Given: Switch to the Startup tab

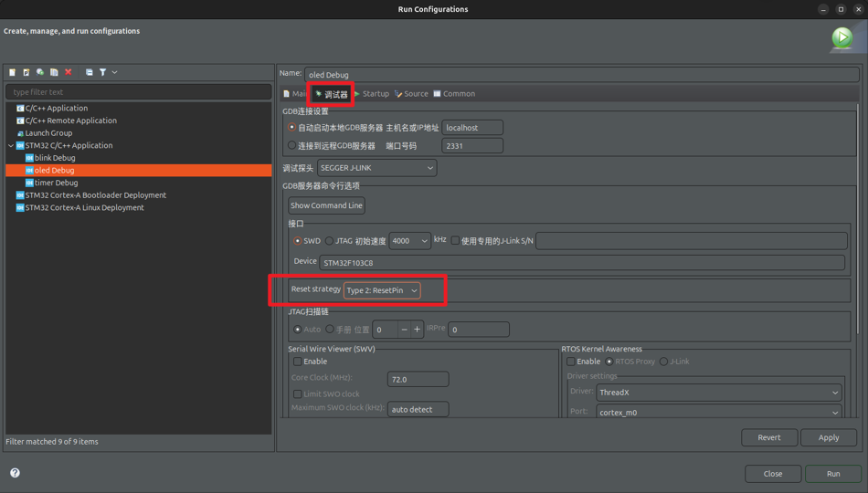Looking at the screenshot, I should 372,94.
